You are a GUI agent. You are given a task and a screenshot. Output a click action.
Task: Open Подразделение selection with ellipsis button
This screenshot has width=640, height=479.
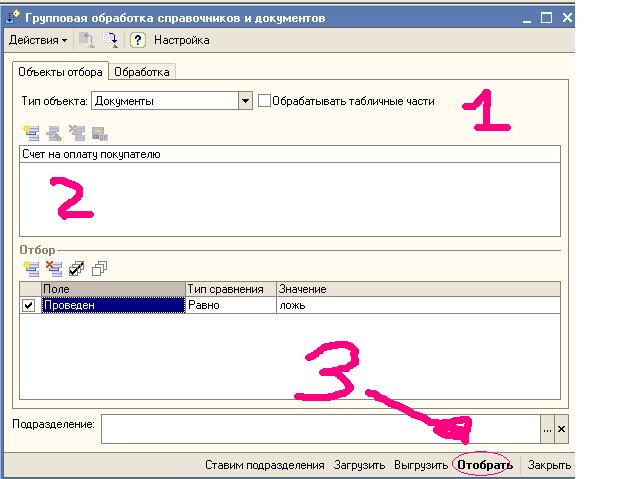(547, 429)
